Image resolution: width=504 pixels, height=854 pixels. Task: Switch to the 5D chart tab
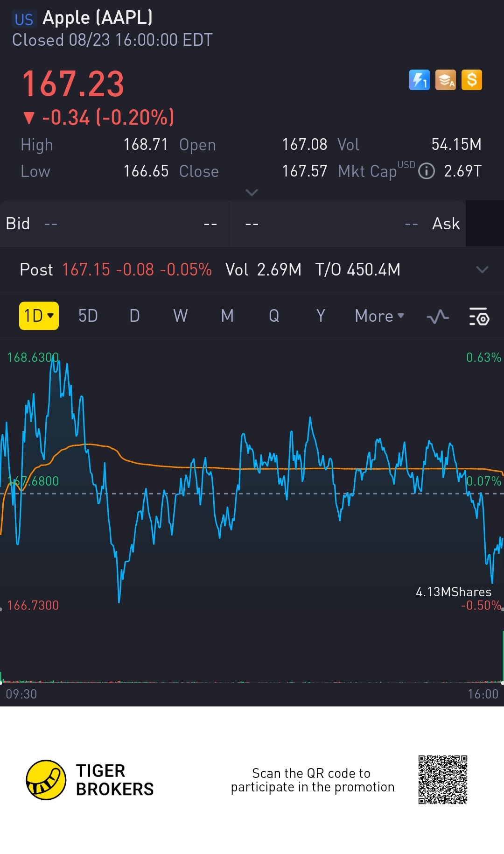88,316
